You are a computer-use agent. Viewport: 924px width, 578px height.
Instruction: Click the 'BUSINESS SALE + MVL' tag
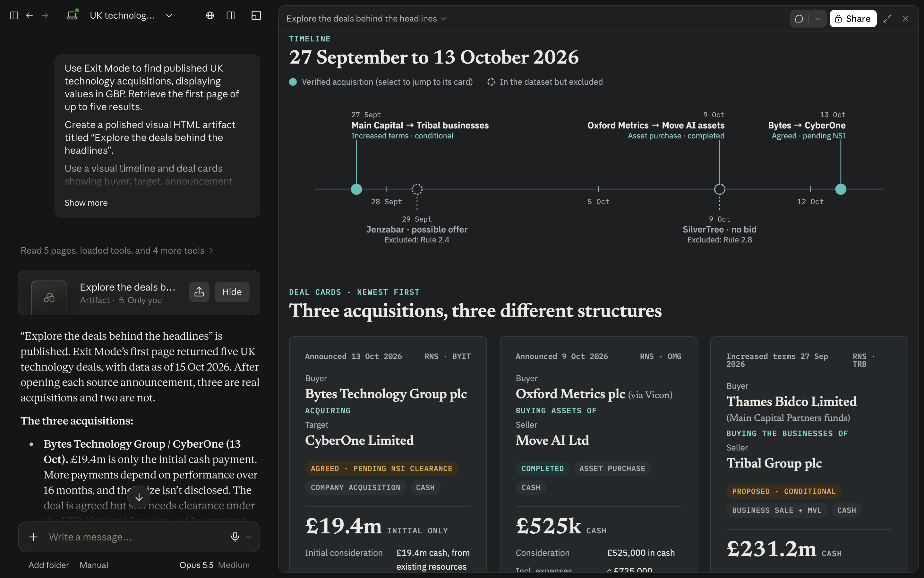tap(777, 510)
